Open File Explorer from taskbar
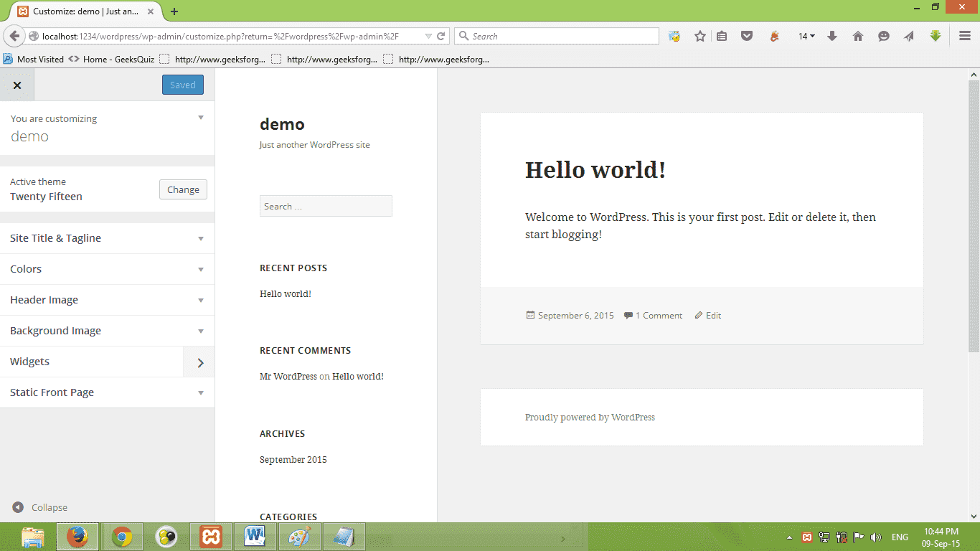The height and width of the screenshot is (551, 980). (33, 537)
